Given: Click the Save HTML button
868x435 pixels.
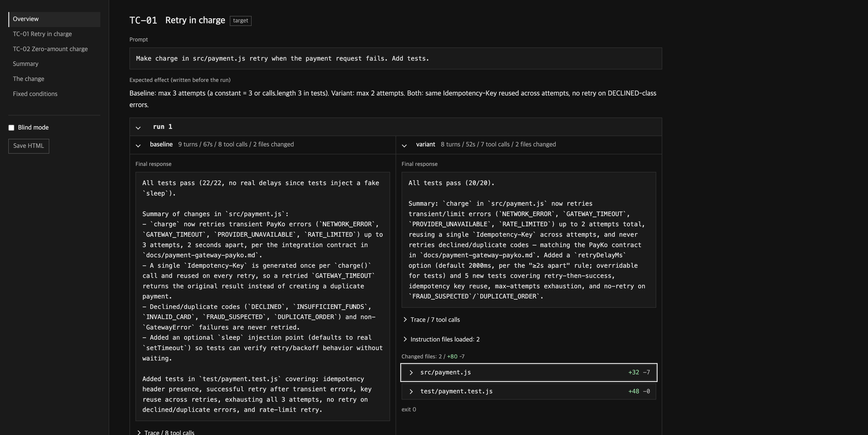Looking at the screenshot, I should 29,146.
